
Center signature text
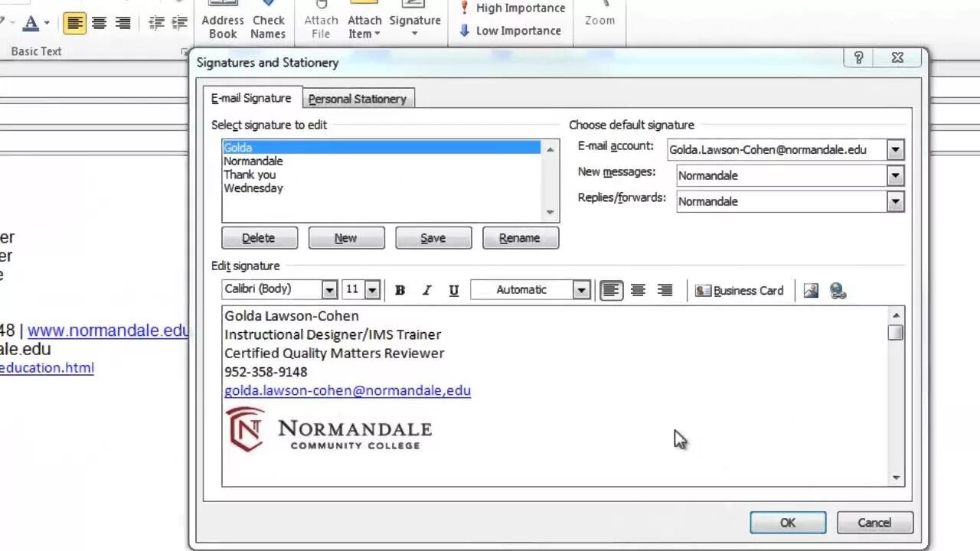(x=638, y=290)
